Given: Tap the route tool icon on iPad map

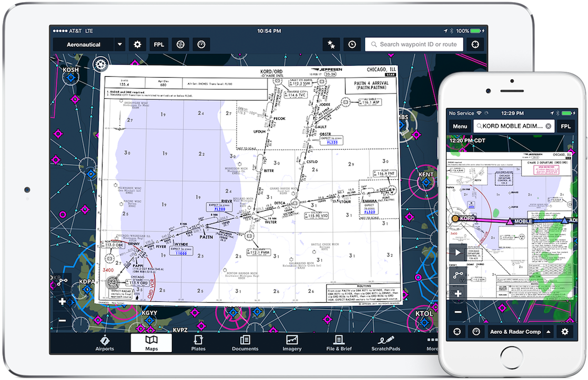Looking at the screenshot, I should pos(62,281).
